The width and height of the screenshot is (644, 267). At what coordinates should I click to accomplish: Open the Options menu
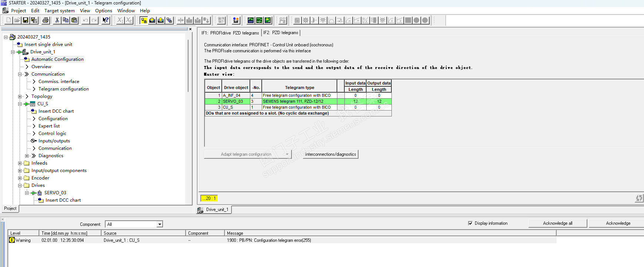[x=104, y=11]
